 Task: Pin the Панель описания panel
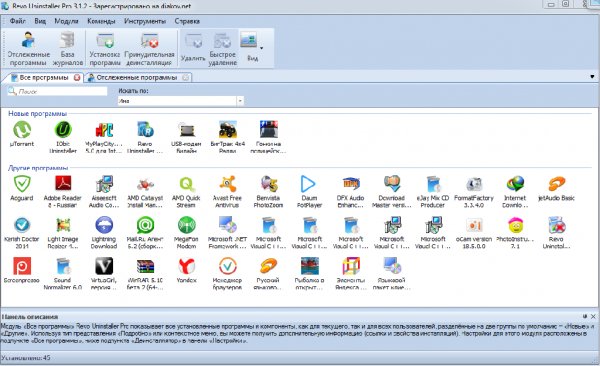point(585,317)
